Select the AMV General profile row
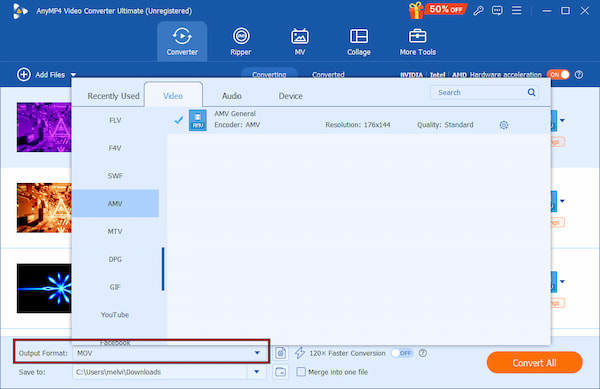Screen dimensions: 600x389 (359, 120)
